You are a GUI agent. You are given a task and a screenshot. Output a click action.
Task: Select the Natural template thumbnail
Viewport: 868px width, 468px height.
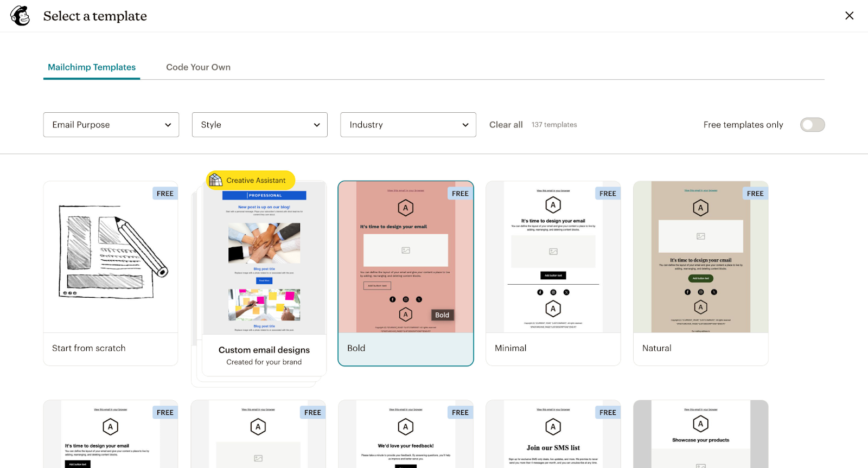click(701, 257)
